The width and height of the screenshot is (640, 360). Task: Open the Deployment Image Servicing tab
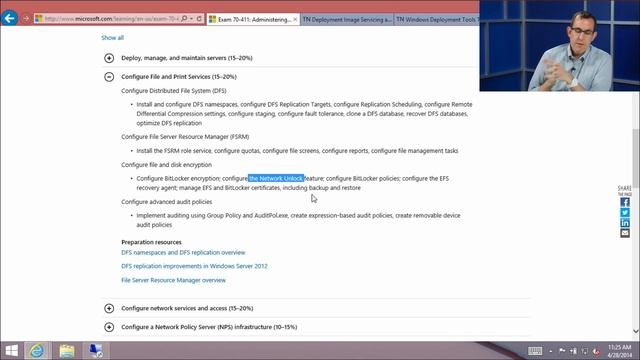click(x=347, y=19)
